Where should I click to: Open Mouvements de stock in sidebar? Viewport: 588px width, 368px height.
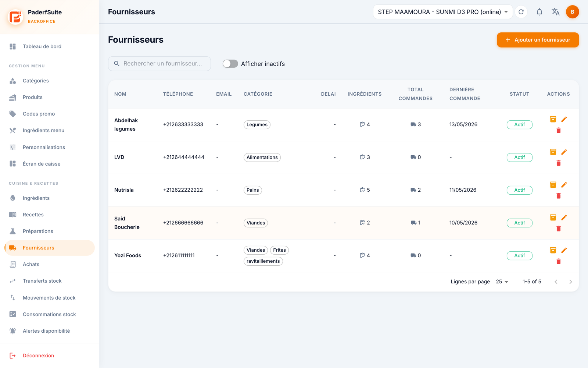(x=50, y=298)
